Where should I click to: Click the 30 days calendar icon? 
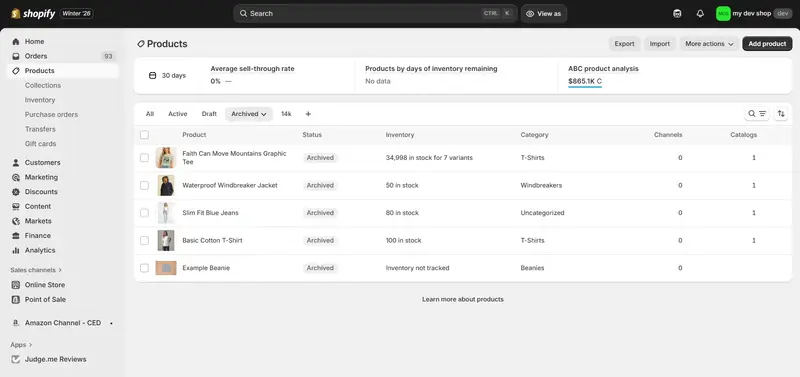152,76
